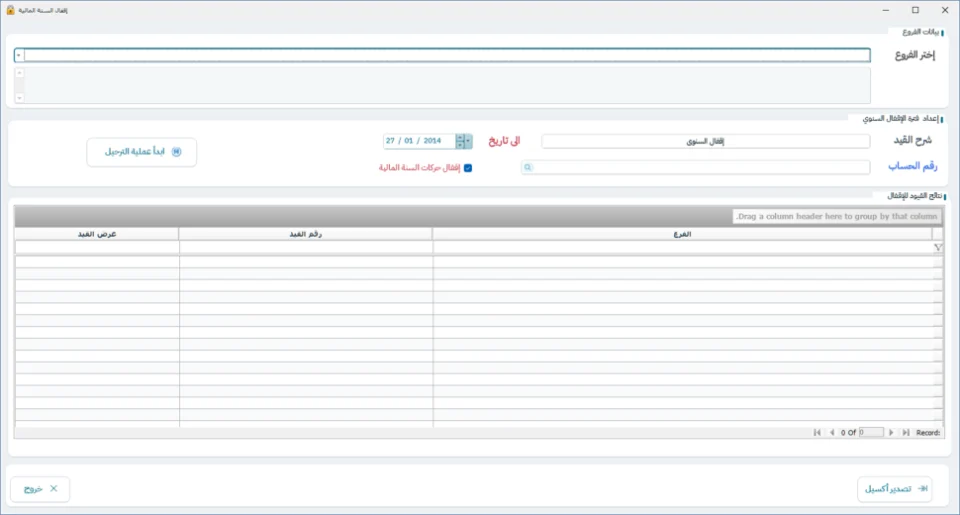Click the view entry (عرض القيد) column header
Viewport: 960px width, 515px height.
(97, 234)
